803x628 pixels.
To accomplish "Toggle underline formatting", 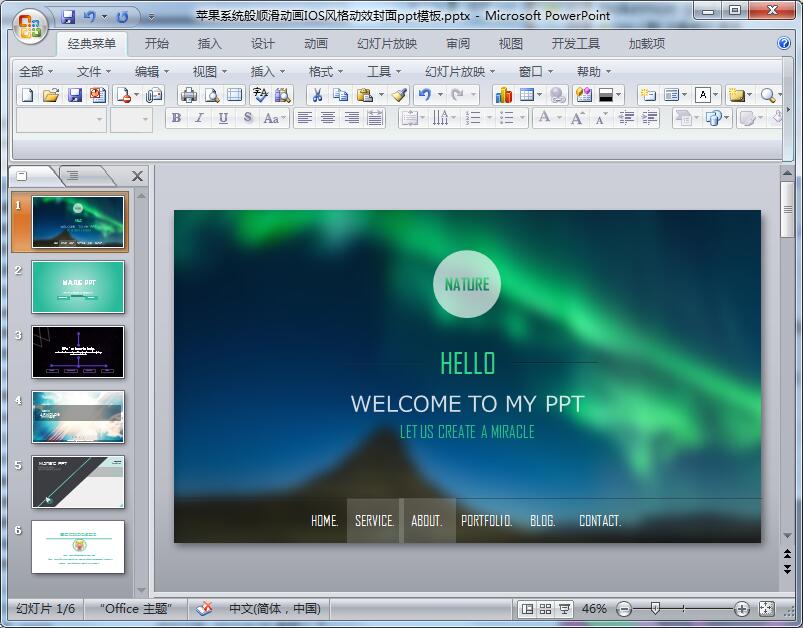I will click(223, 118).
